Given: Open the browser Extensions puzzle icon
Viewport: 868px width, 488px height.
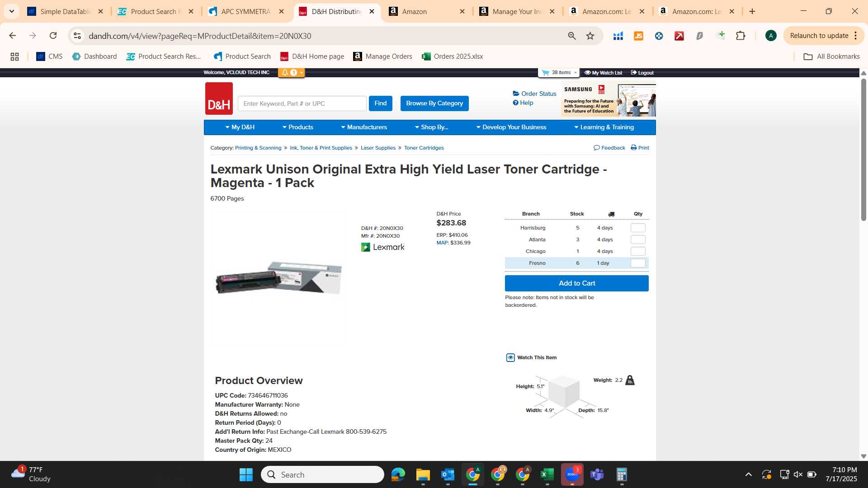Looking at the screenshot, I should 741,36.
